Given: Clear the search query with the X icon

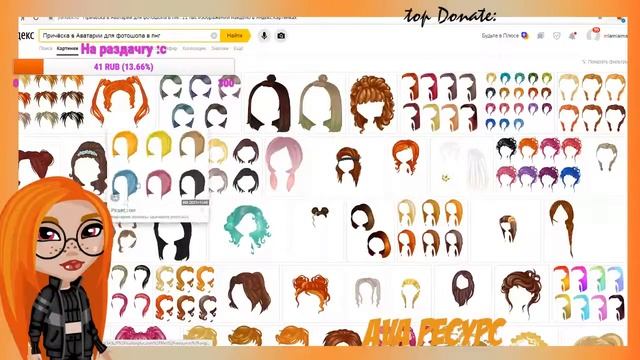Looking at the screenshot, I should point(213,36).
